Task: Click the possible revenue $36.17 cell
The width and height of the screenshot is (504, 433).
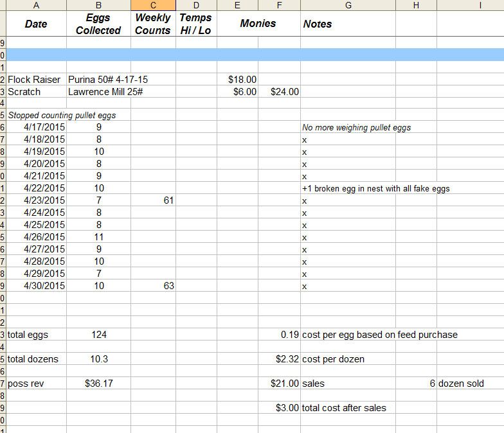Action: click(x=98, y=384)
